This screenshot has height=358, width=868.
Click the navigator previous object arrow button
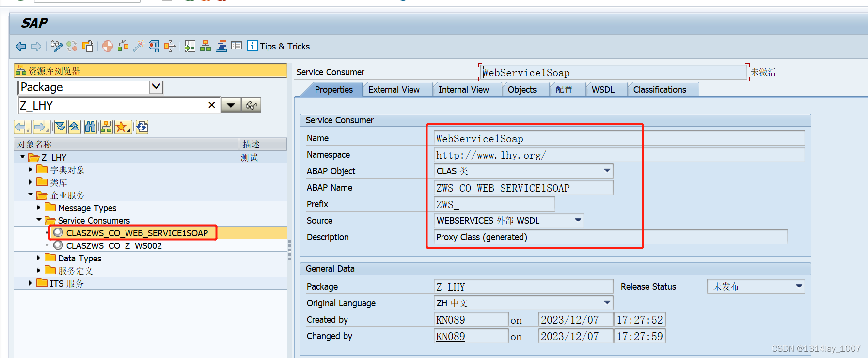pyautogui.click(x=22, y=127)
